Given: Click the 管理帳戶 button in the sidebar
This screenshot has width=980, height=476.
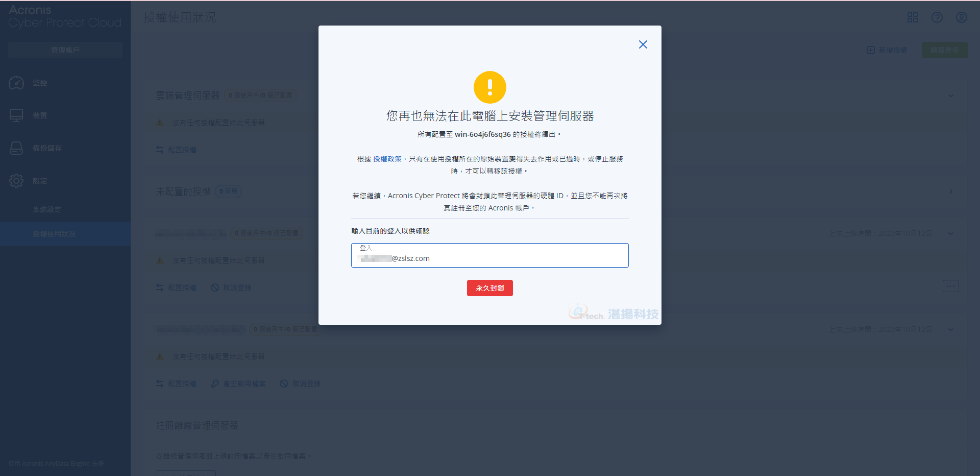Looking at the screenshot, I should coord(65,50).
